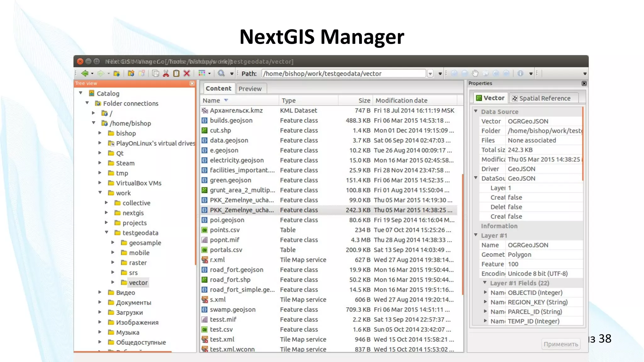Sort by Modification date column header
Viewport: 644px width, 362px height.
click(415, 100)
